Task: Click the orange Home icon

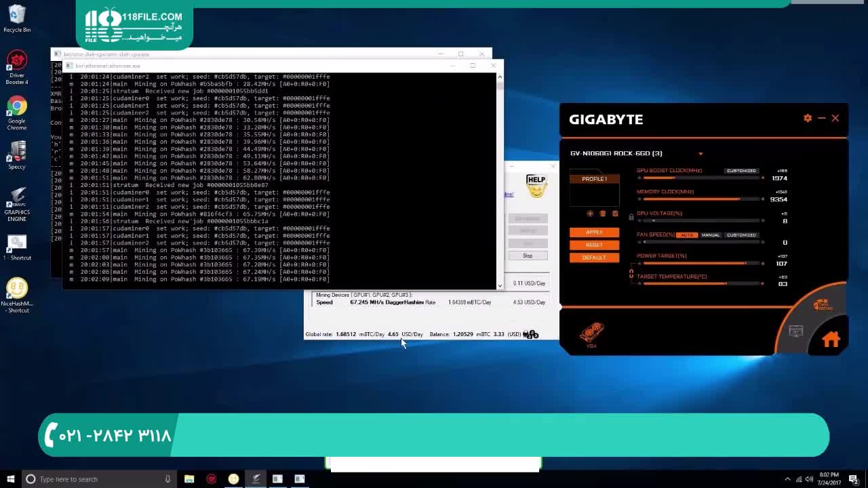Action: pyautogui.click(x=831, y=340)
